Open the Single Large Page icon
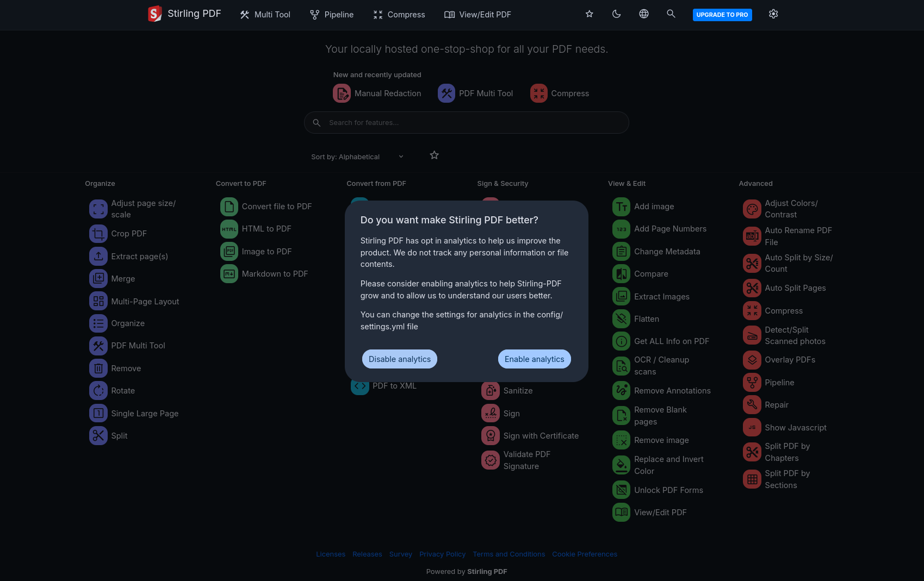The width and height of the screenshot is (924, 581). (98, 414)
